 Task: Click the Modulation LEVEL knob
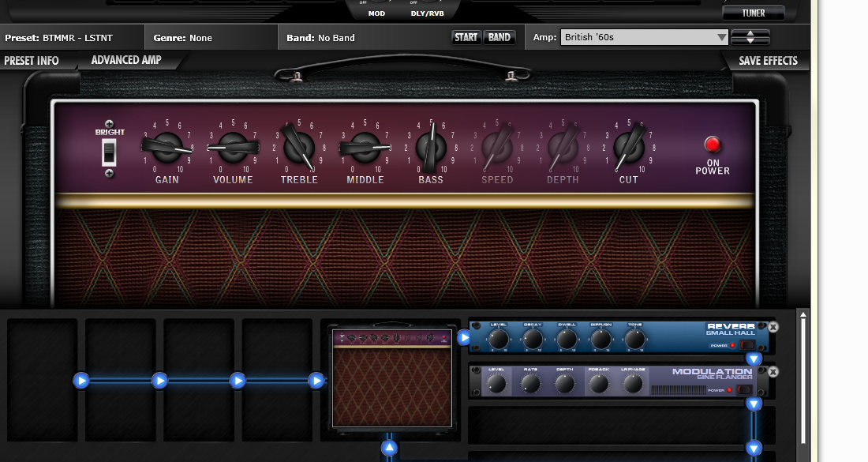(496, 383)
